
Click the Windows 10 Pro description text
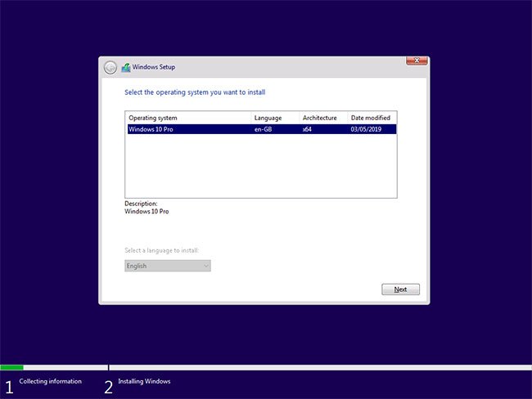147,211
